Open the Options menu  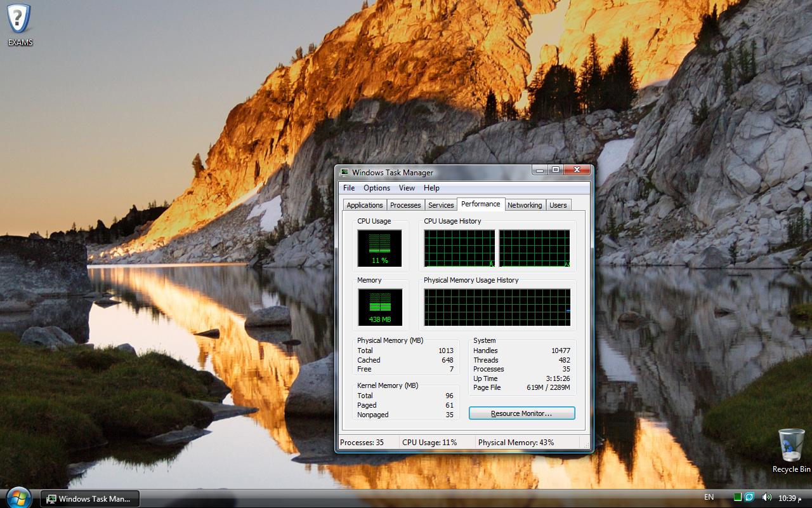point(377,188)
